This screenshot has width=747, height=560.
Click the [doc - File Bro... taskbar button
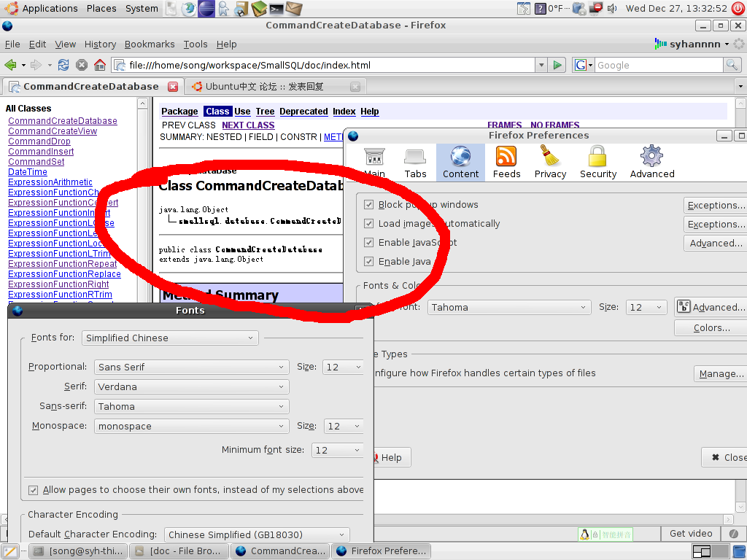179,551
